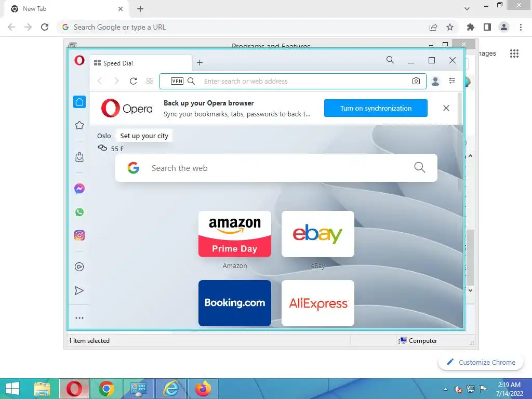Open WhatsApp in Opera sidebar

tap(79, 212)
